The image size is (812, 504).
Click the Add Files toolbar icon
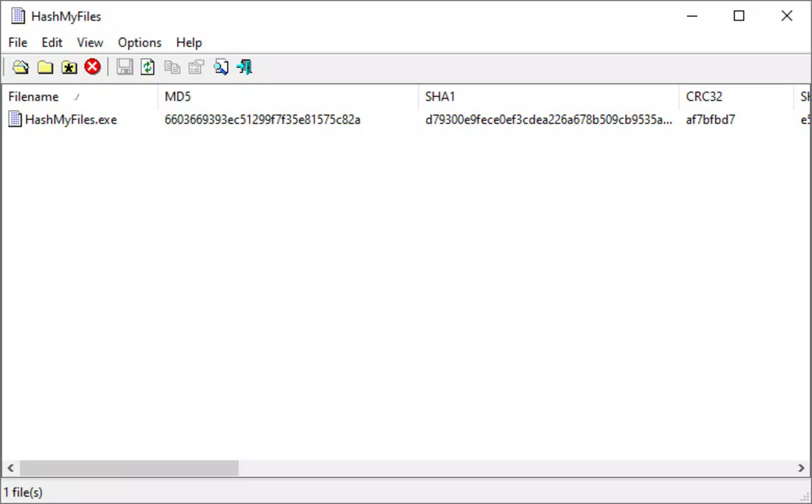point(21,67)
